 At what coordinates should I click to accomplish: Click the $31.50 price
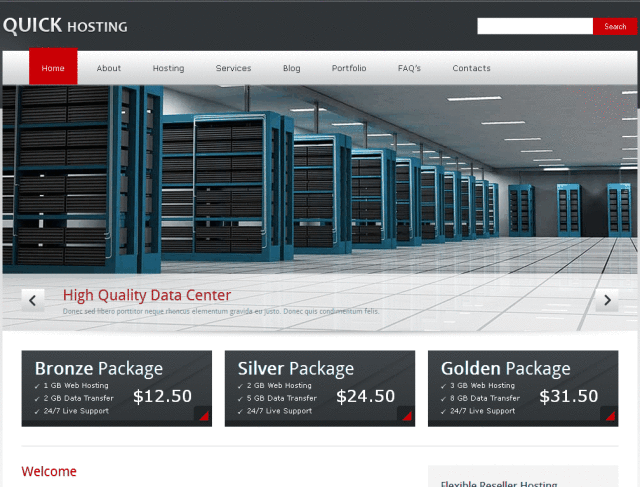click(569, 396)
